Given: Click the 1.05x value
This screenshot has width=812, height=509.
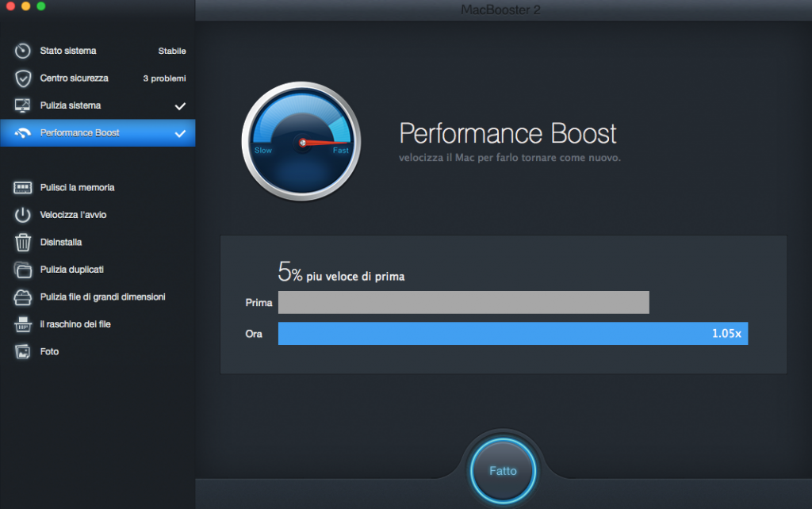Looking at the screenshot, I should click(726, 334).
